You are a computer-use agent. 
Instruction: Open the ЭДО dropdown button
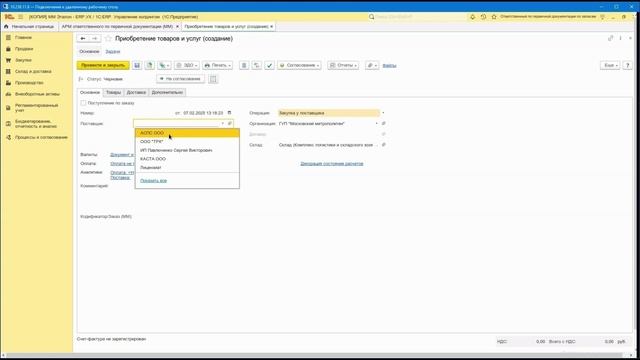coord(187,65)
